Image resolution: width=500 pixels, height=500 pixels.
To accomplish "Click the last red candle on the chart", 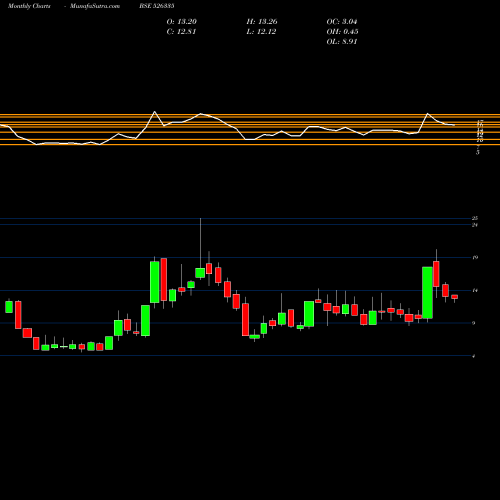I will coord(455,297).
